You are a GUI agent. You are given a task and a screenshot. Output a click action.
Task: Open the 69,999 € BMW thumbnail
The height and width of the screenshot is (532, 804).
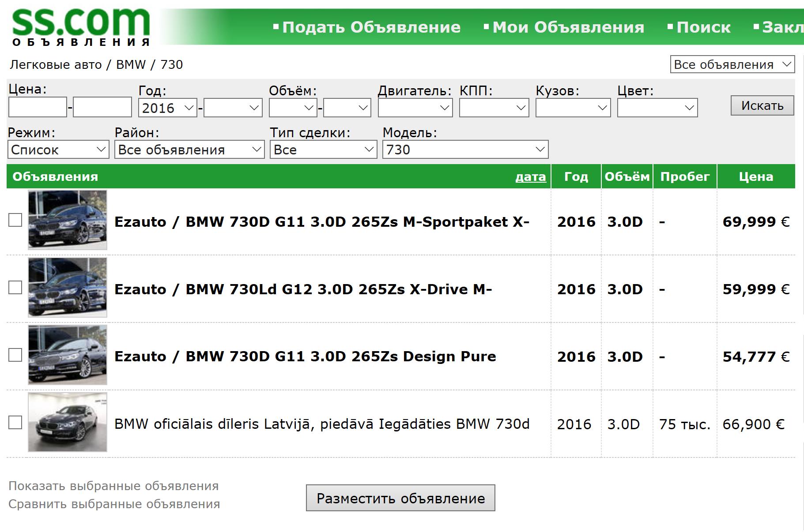[x=68, y=220]
